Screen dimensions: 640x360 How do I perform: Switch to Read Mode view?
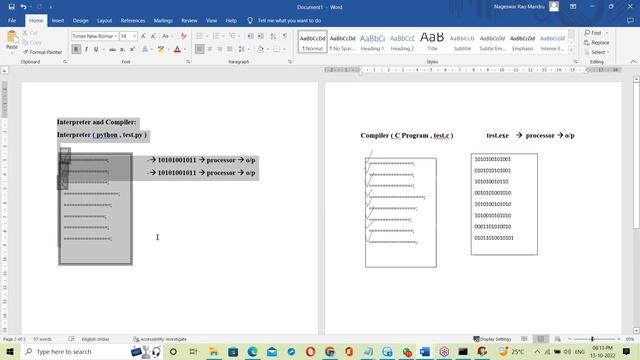point(524,339)
